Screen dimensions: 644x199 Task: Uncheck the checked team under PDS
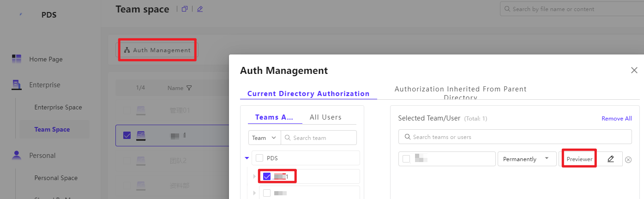tap(267, 176)
